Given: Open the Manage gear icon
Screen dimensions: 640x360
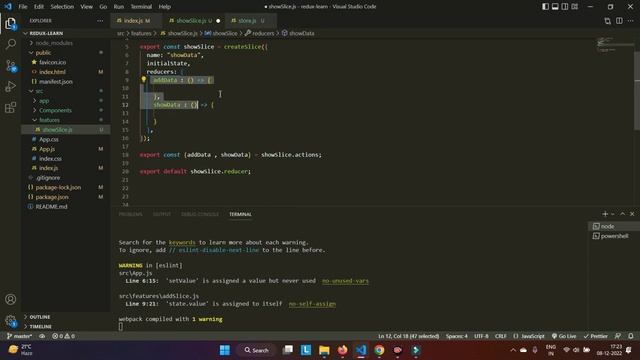Looking at the screenshot, I should coord(11,321).
